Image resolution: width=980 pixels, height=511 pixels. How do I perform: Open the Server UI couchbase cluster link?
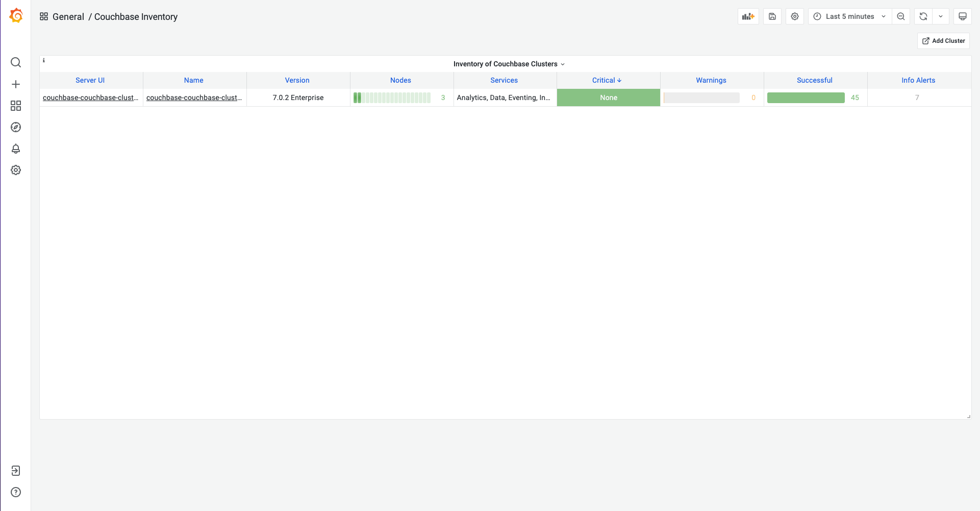(x=90, y=98)
